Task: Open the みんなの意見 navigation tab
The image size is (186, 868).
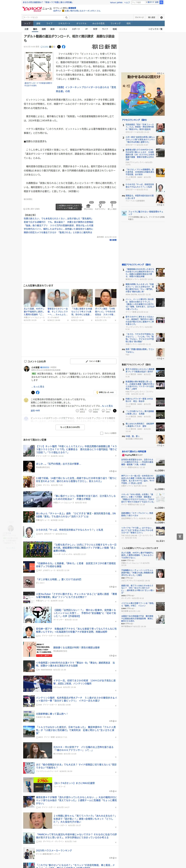Action: pyautogui.click(x=98, y=24)
